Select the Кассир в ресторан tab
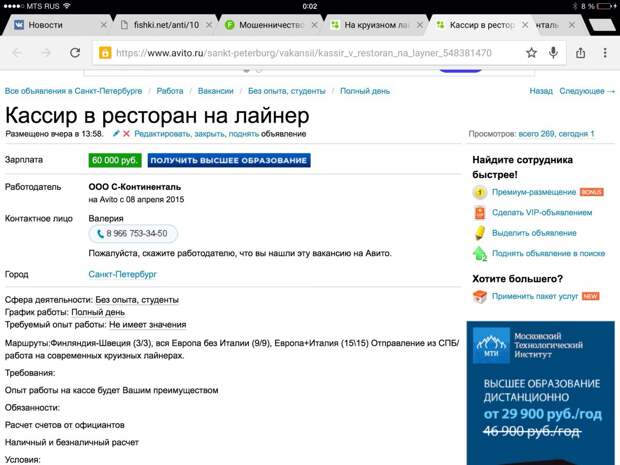 click(x=482, y=25)
